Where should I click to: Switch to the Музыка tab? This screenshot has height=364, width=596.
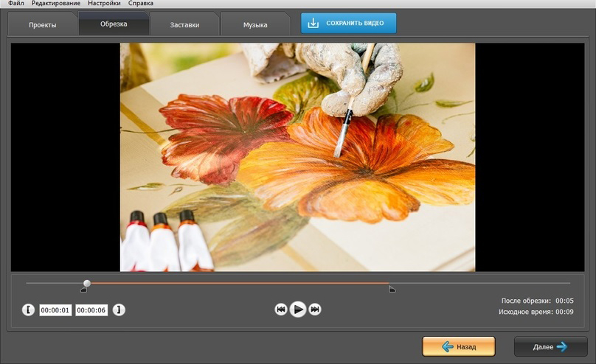pos(255,25)
